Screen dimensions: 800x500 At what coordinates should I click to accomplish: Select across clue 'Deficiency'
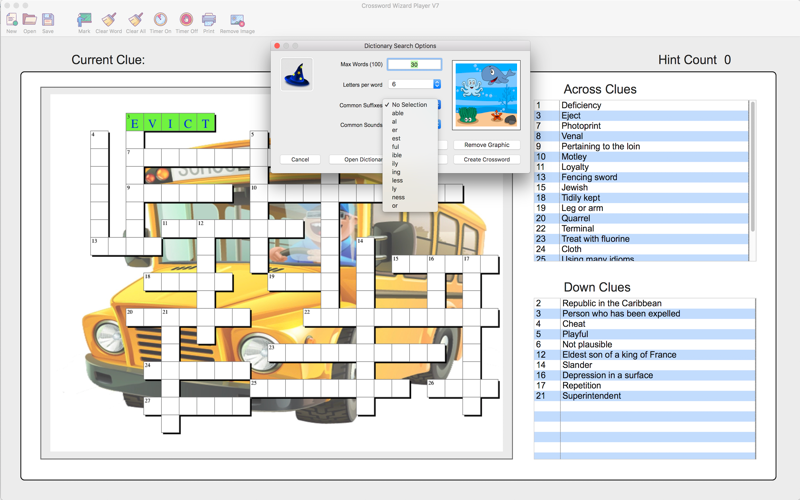point(641,105)
